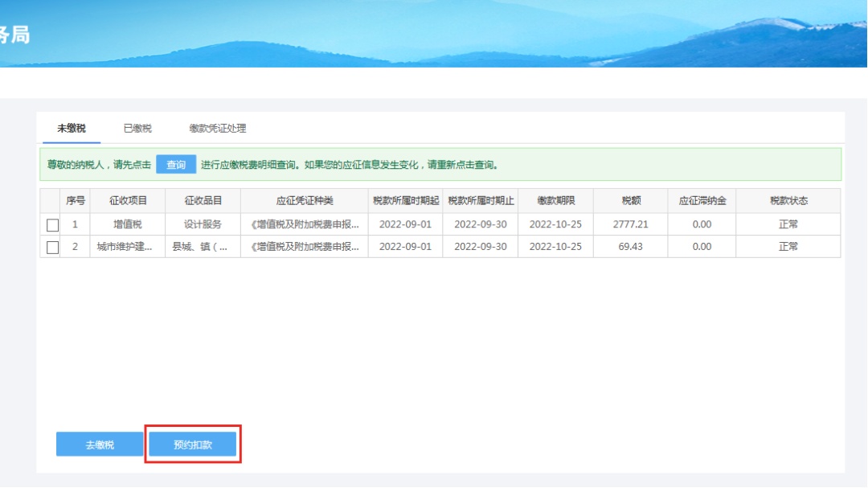Click the 征收品目 column header
This screenshot has height=488, width=868.
pyautogui.click(x=203, y=201)
